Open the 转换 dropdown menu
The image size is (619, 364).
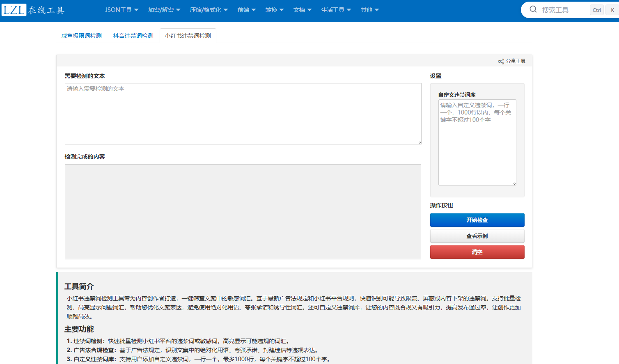(275, 10)
